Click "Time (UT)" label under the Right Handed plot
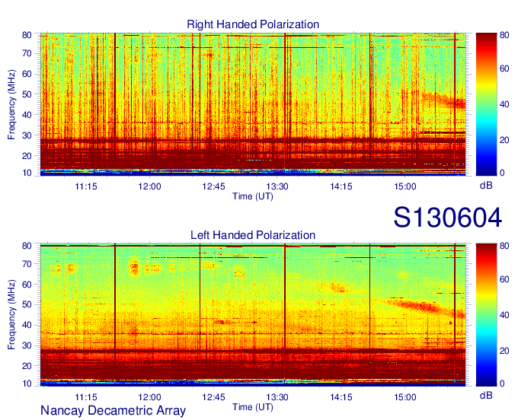518x420 pixels. point(253,196)
